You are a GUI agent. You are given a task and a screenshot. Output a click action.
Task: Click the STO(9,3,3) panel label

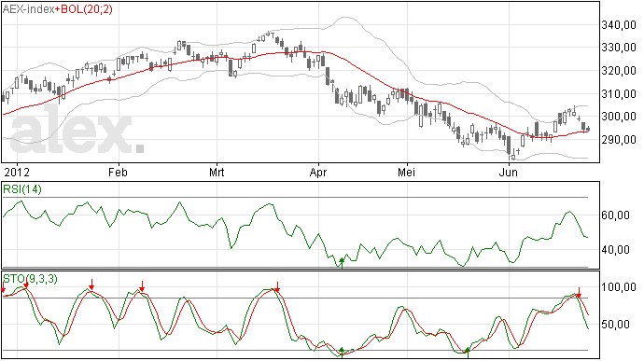[31, 279]
